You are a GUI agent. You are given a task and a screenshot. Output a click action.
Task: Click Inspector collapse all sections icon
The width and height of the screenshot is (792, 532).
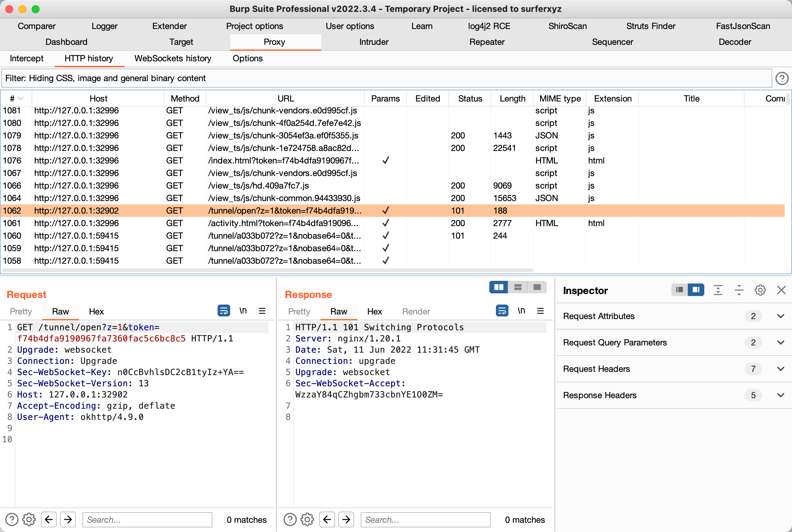click(x=739, y=290)
